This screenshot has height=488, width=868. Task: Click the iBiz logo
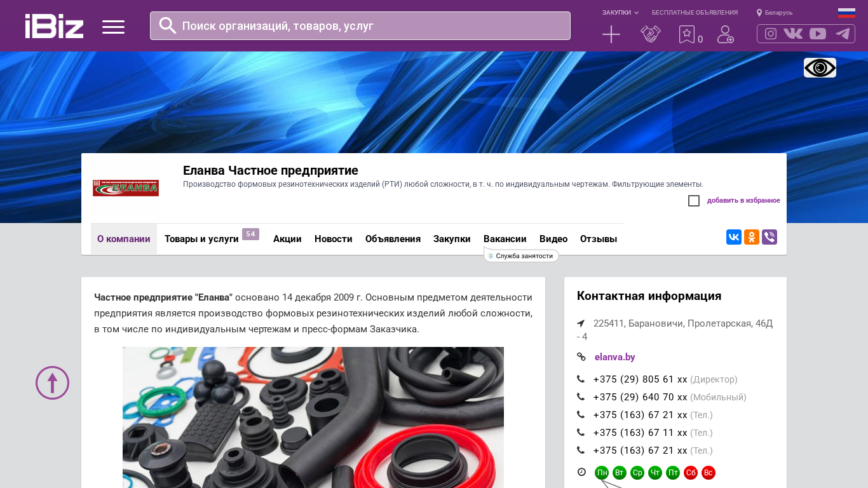tap(54, 26)
